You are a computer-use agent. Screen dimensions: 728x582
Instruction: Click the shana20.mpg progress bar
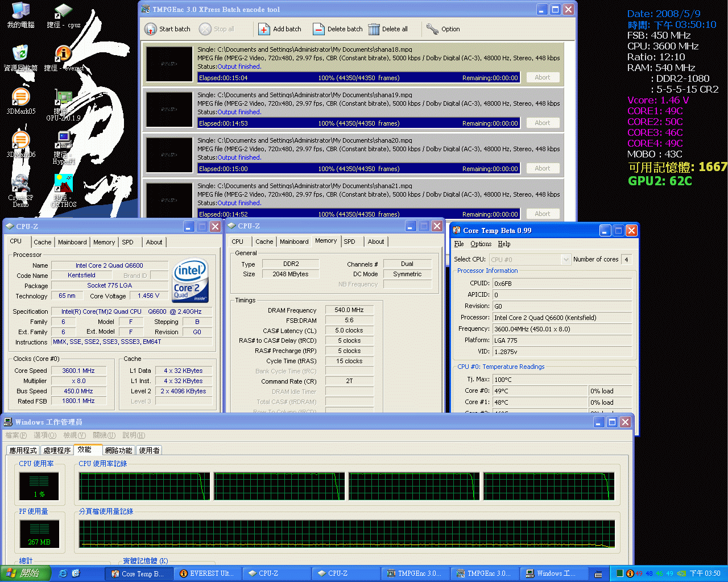tap(358, 168)
